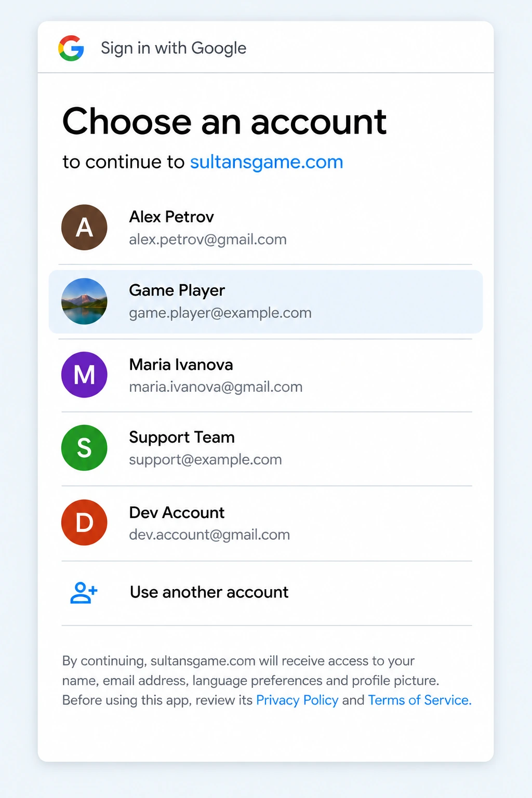The height and width of the screenshot is (798, 532).
Task: Select Maria Ivanova's purple M avatar
Action: click(x=84, y=375)
